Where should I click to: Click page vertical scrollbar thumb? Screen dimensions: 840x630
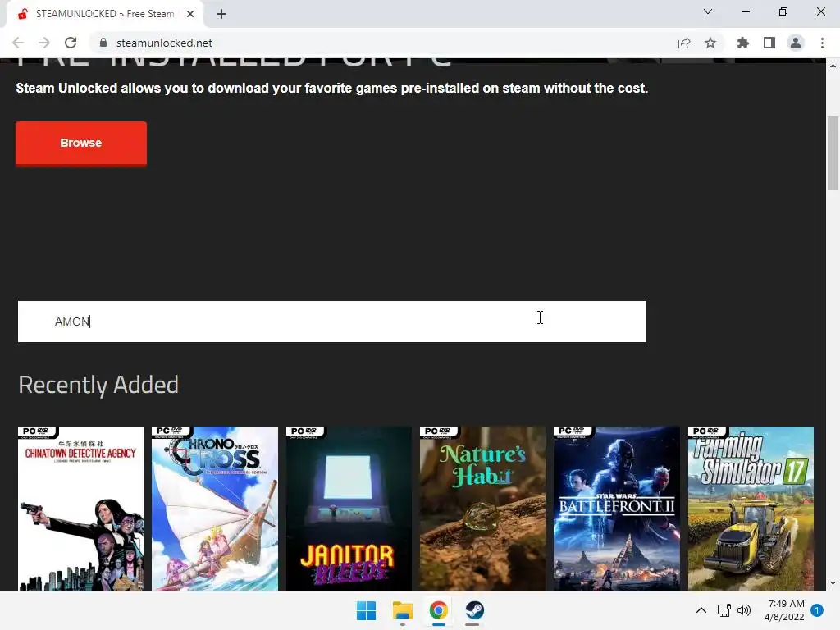(833, 153)
